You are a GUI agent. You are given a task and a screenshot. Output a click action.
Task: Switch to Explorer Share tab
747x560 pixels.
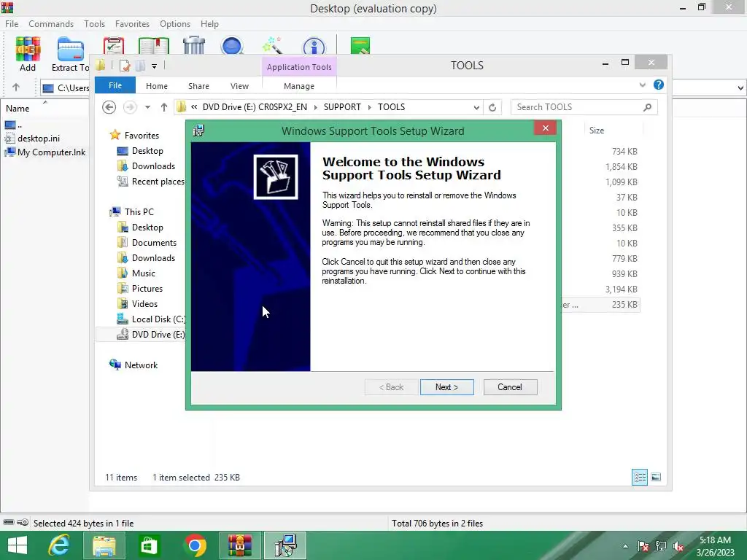click(198, 86)
